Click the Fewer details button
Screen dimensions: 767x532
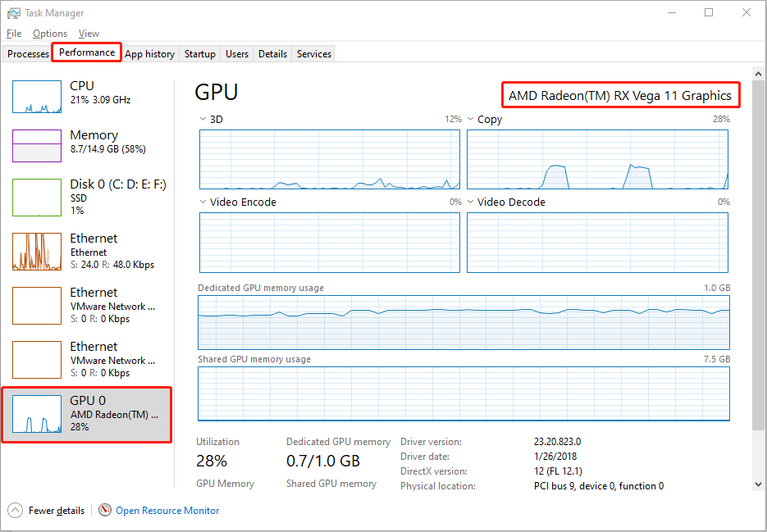pyautogui.click(x=47, y=511)
